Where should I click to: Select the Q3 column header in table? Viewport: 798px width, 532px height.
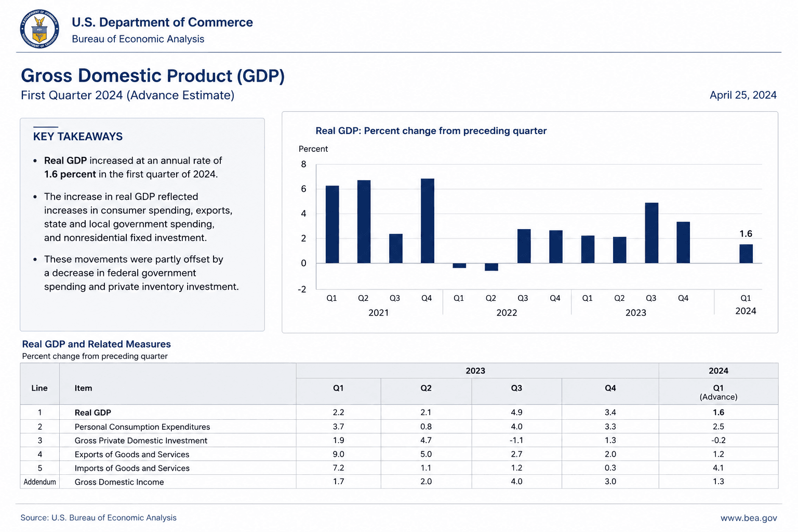tap(516, 388)
